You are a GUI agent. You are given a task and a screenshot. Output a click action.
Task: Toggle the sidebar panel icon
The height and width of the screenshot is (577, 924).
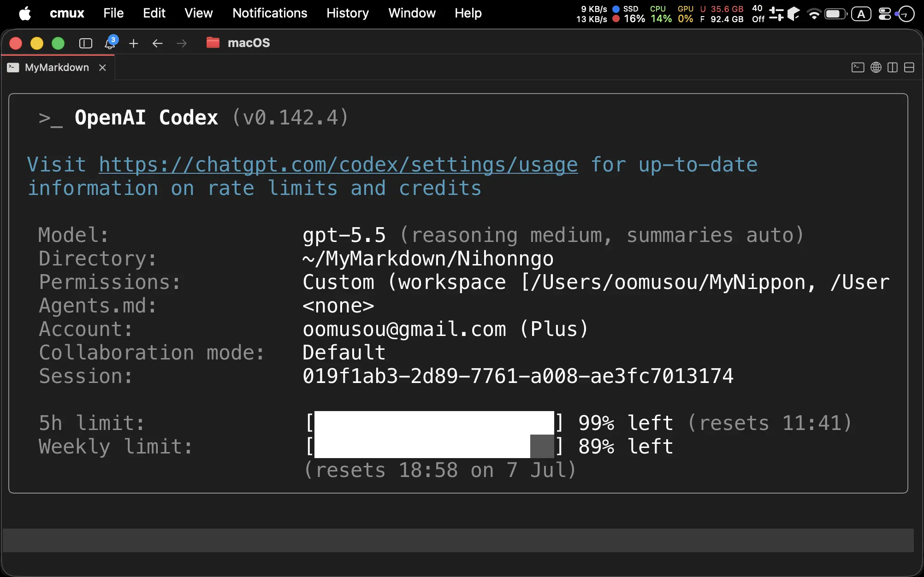tap(86, 43)
